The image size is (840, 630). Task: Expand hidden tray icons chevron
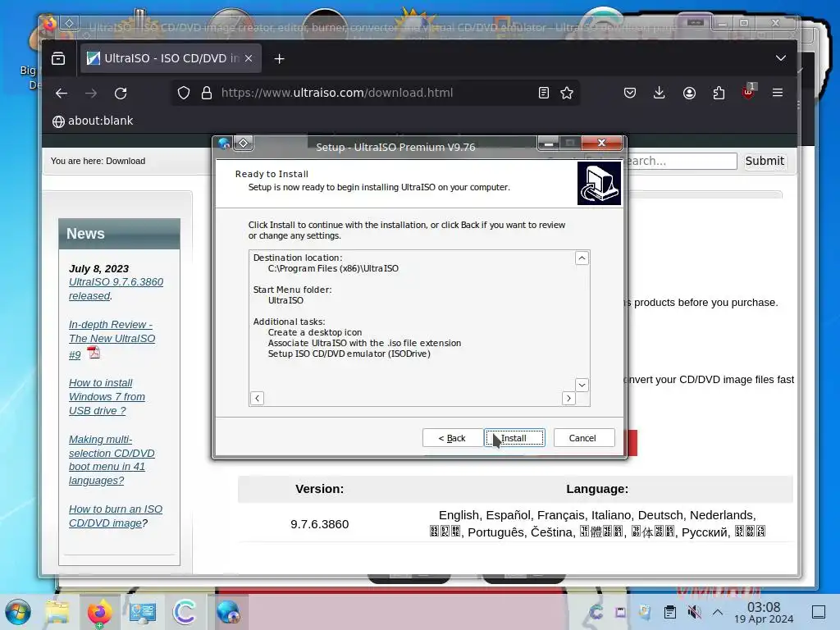pos(718,612)
